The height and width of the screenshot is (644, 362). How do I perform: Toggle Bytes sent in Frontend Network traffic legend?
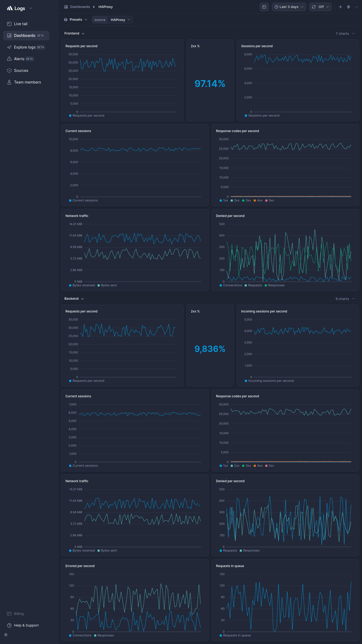(x=107, y=285)
